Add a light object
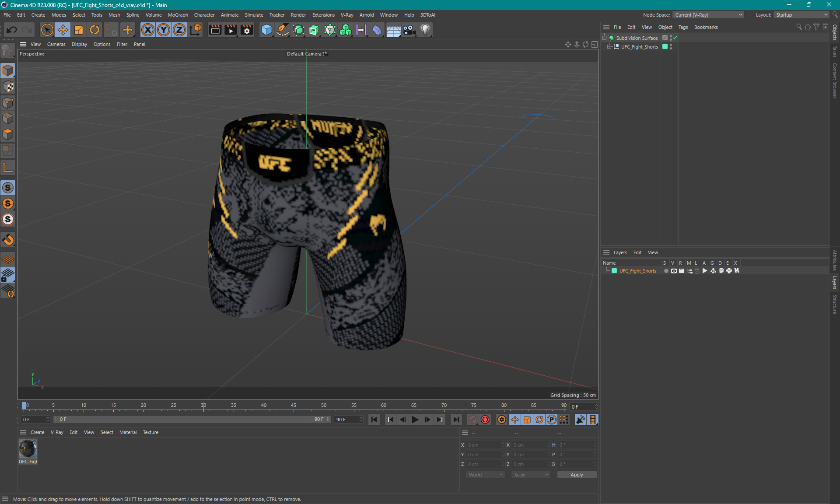This screenshot has height=504, width=840. coord(425,30)
